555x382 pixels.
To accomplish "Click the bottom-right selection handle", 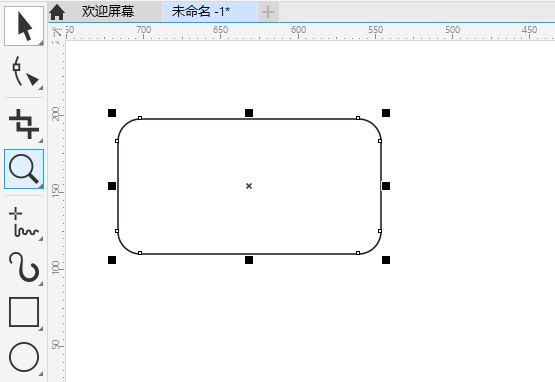I will [386, 260].
